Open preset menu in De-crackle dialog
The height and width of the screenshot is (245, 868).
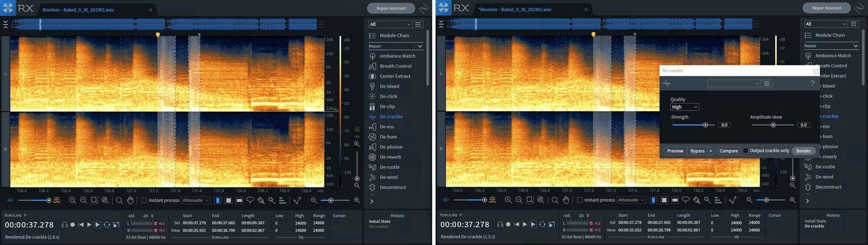coord(767,83)
